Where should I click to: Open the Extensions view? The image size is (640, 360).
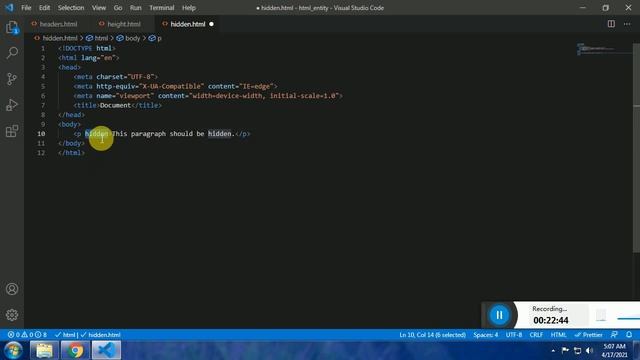(12, 131)
